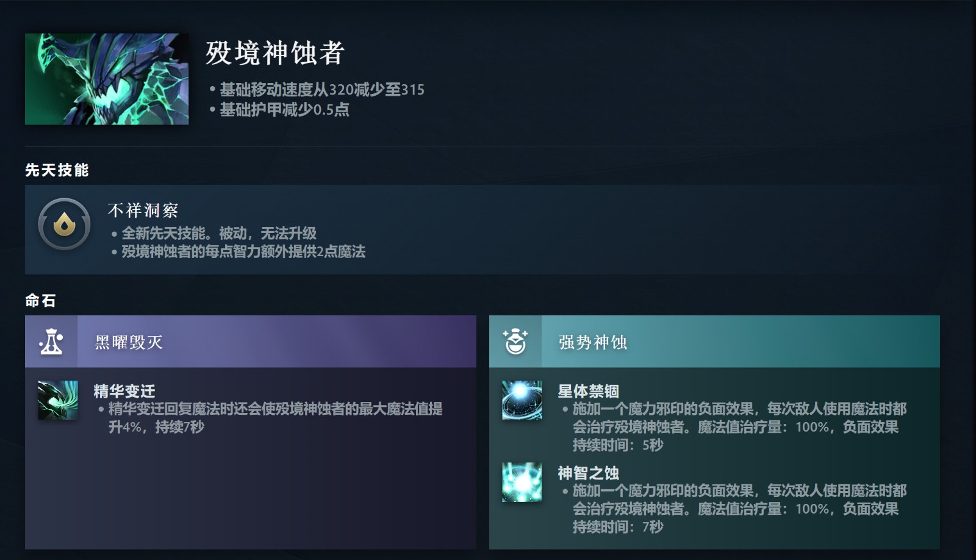This screenshot has height=560, width=976.
Task: Click the 不祥洞察 ability name
Action: pos(143,210)
